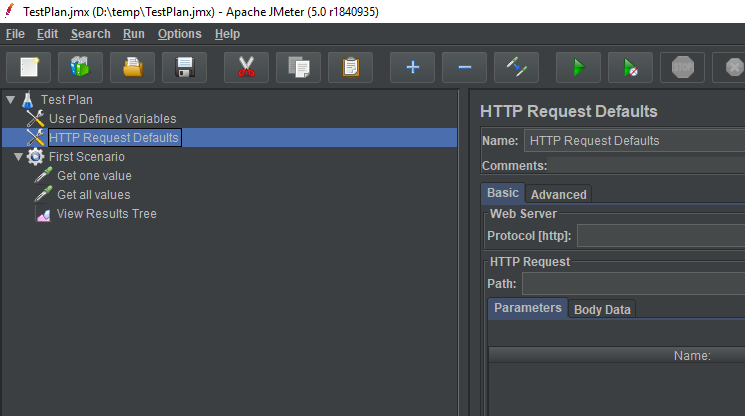
Task: Select User Defined Variables node
Action: point(113,119)
